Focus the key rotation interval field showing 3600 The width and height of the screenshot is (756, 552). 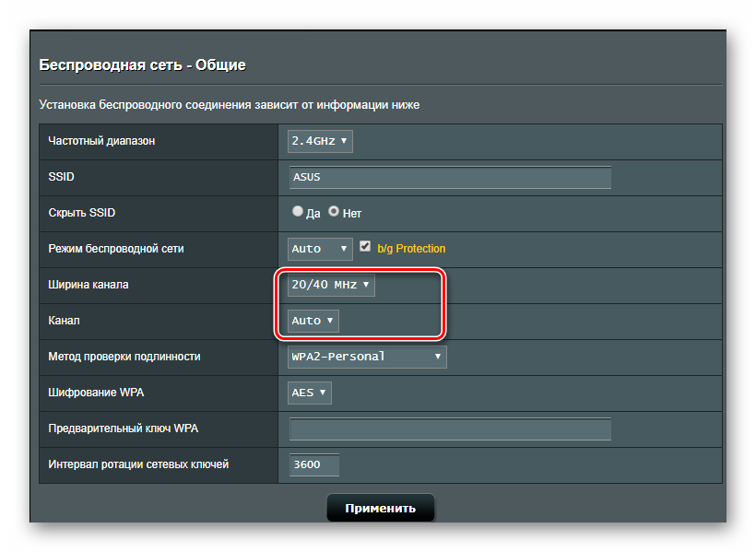point(314,464)
